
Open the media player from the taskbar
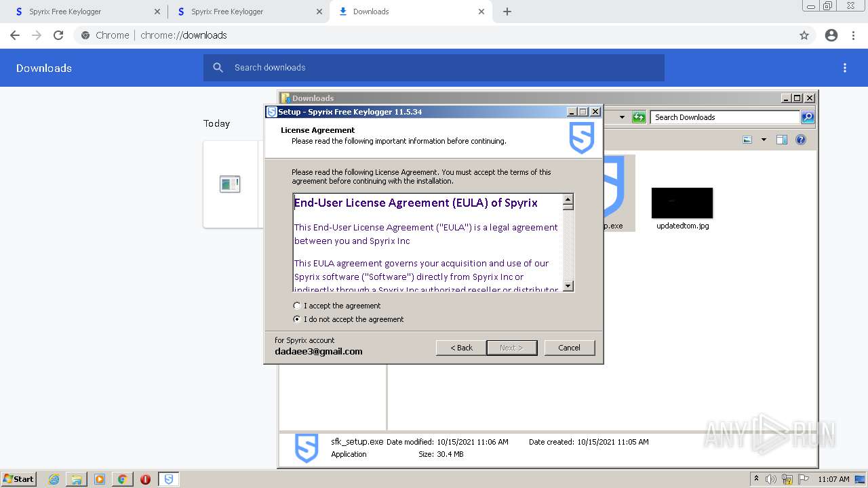click(100, 479)
